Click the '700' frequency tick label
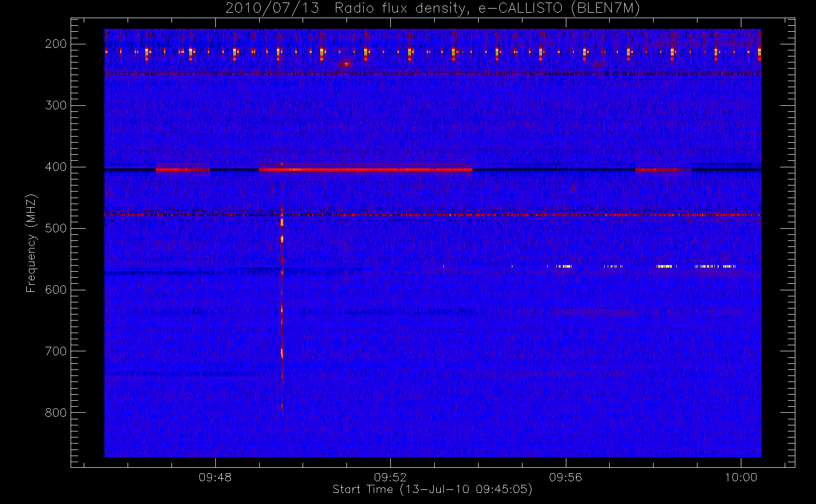Viewport: 816px width, 504px height. coord(55,351)
